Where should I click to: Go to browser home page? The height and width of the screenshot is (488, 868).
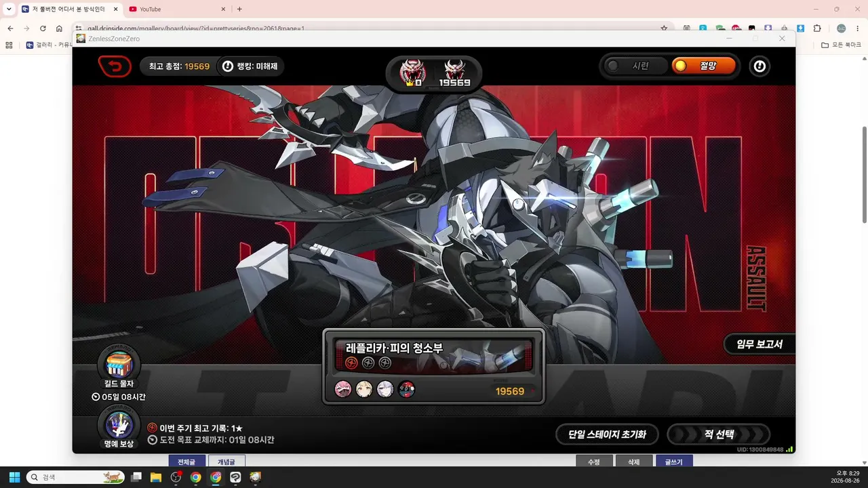(59, 28)
